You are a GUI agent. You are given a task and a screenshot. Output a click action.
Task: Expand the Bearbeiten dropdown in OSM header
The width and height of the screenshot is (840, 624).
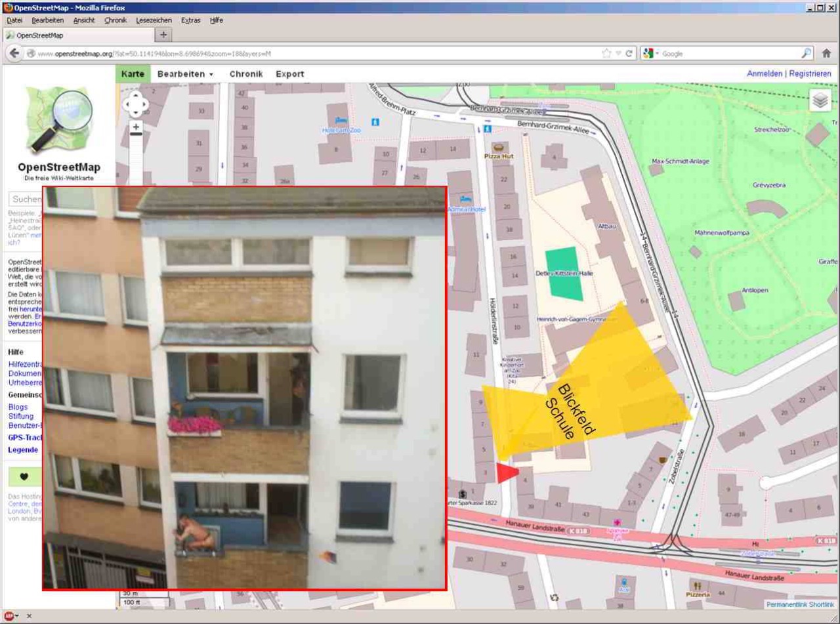click(x=186, y=74)
